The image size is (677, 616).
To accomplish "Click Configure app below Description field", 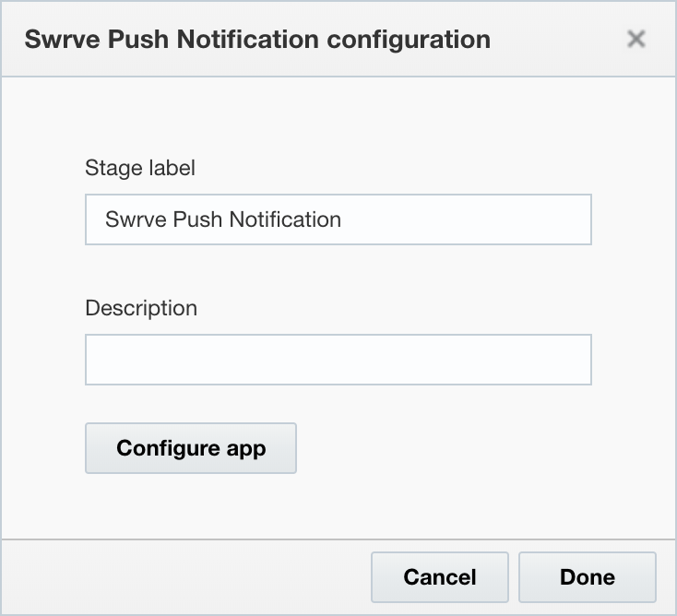I will [191, 448].
